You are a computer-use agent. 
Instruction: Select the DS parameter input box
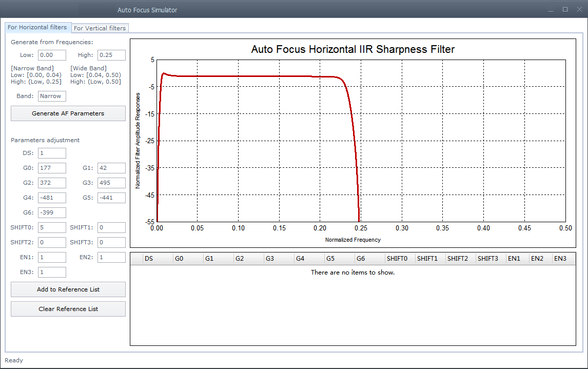pyautogui.click(x=52, y=153)
